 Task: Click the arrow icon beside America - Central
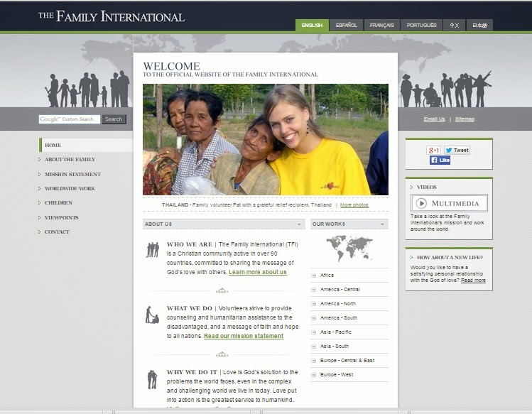313,290
